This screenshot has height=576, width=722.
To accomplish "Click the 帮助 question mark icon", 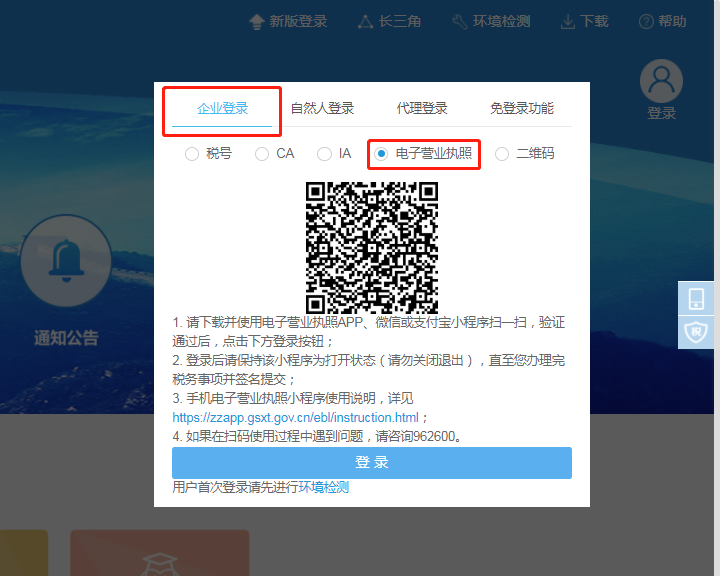I will [x=646, y=22].
